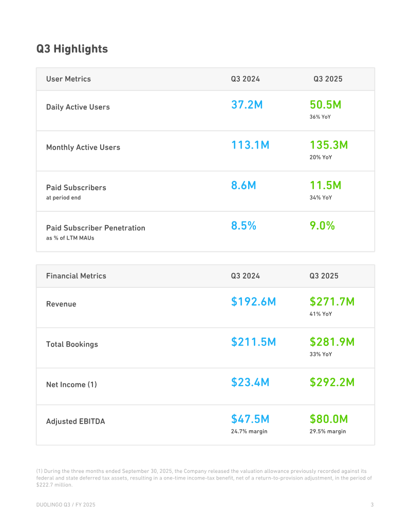Click the Financial Metrics header label
Screen dimensions: 411x532
(x=76, y=276)
